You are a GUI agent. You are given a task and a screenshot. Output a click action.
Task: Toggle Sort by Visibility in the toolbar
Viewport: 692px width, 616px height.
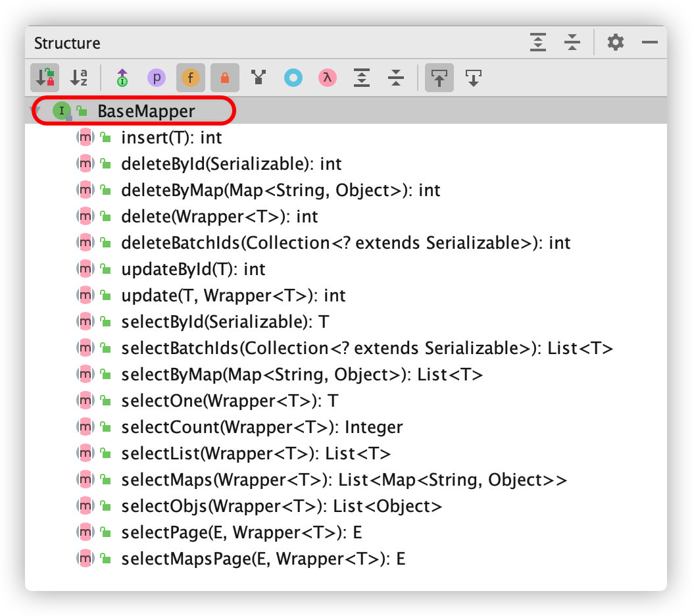tap(45, 78)
